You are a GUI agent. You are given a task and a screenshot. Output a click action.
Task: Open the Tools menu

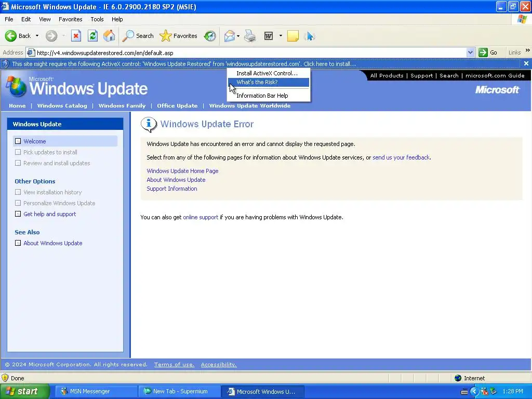click(97, 19)
